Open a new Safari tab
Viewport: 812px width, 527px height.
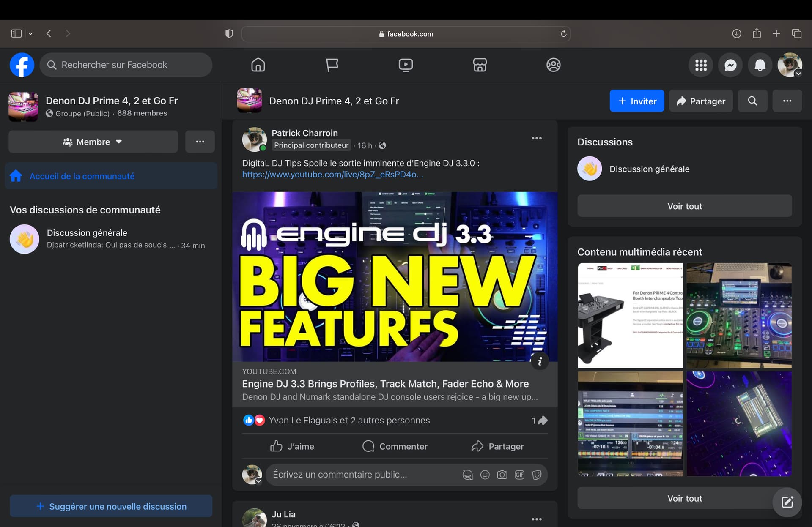click(776, 33)
